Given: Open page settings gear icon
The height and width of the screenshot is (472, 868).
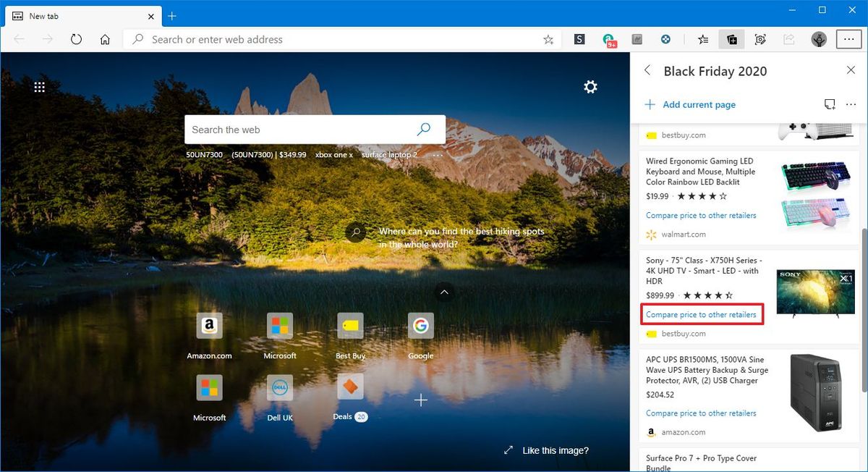Looking at the screenshot, I should pos(591,87).
